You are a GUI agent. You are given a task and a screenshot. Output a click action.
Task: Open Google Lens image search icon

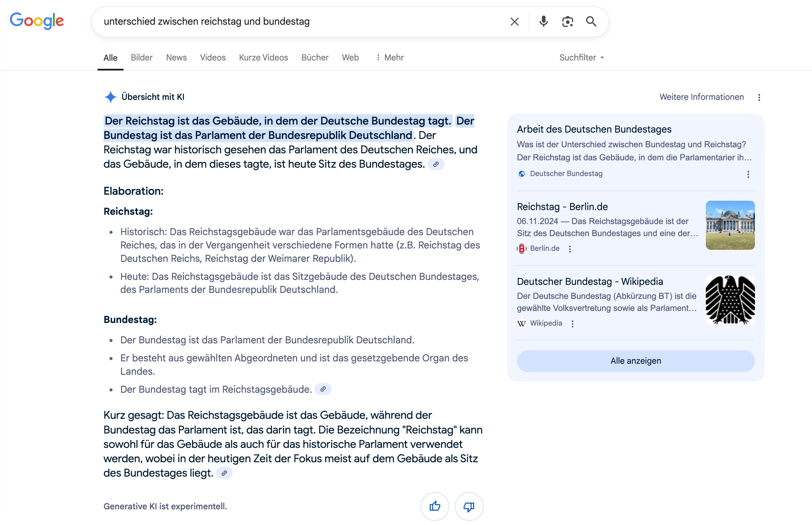pyautogui.click(x=567, y=21)
